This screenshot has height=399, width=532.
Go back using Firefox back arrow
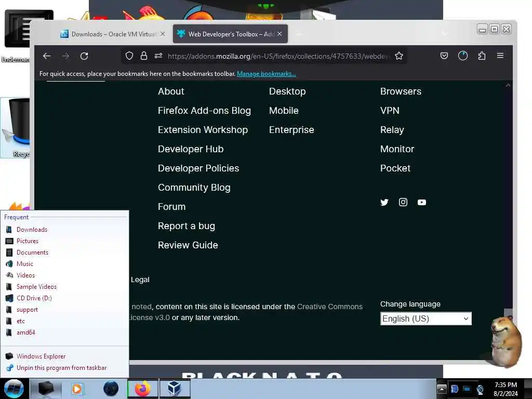[47, 56]
